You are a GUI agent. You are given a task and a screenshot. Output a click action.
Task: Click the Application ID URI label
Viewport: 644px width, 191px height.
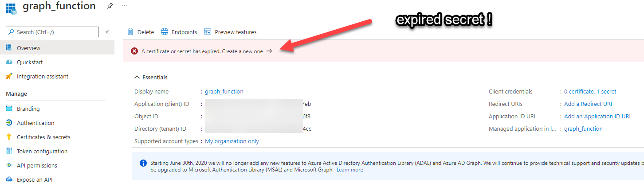pos(512,116)
